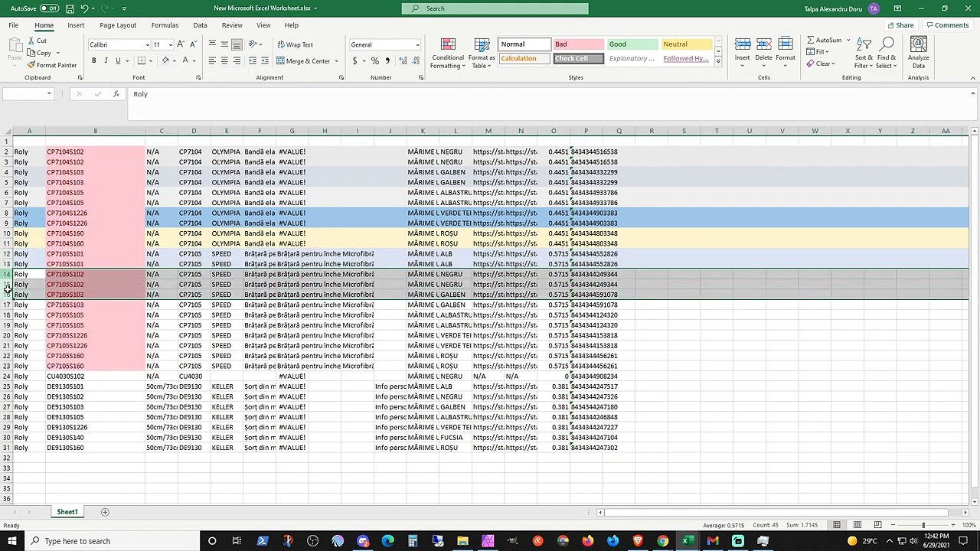980x551 pixels.
Task: Click the Increase Indent icon
Action: point(264,60)
